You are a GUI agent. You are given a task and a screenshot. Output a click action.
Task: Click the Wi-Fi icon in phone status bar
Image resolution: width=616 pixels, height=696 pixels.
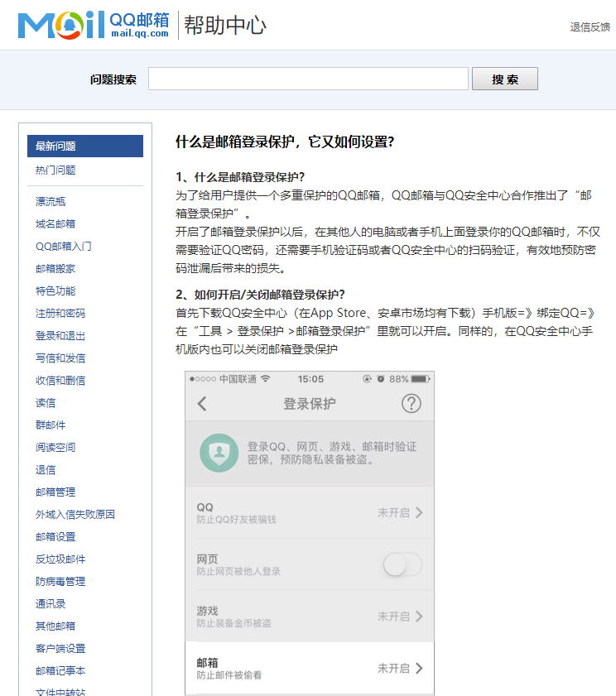coord(266,379)
